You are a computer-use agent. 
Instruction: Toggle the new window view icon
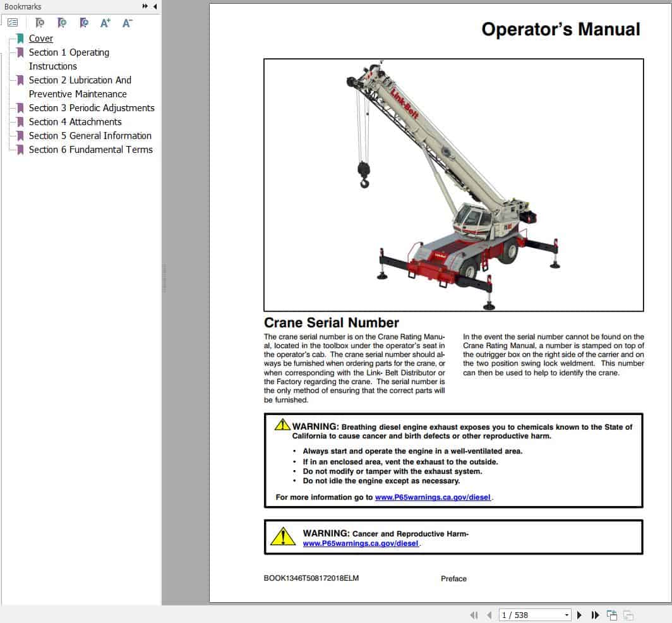pos(611,614)
